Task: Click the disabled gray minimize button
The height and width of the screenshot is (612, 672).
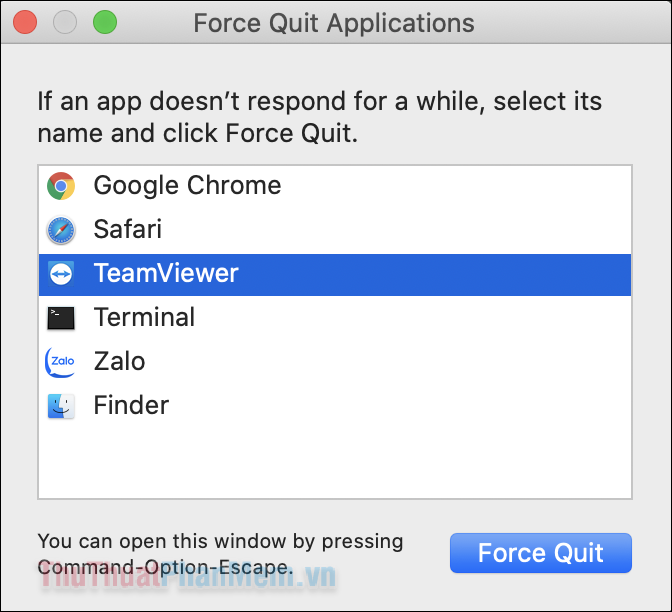Action: (65, 22)
